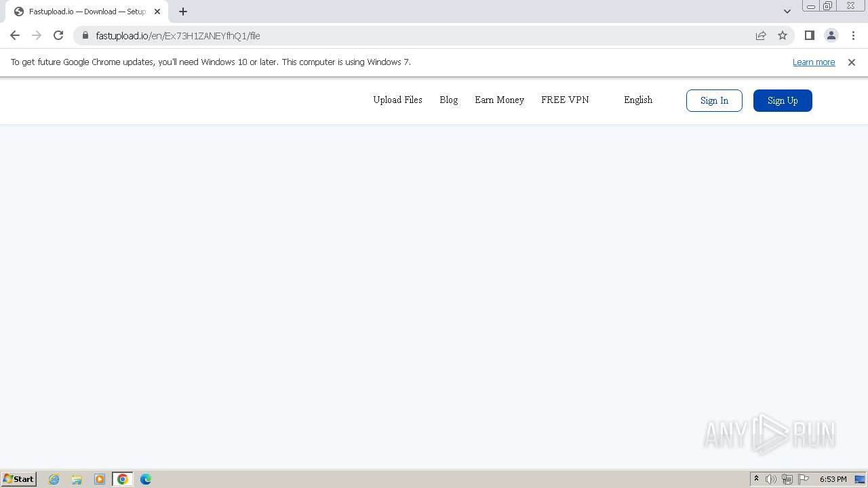Screen dimensions: 868x488
Task: Open FREE VPN link
Action: (565, 100)
